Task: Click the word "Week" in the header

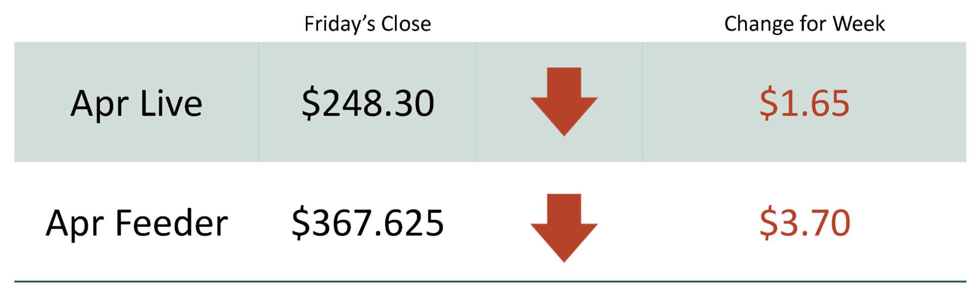Action: click(x=859, y=24)
